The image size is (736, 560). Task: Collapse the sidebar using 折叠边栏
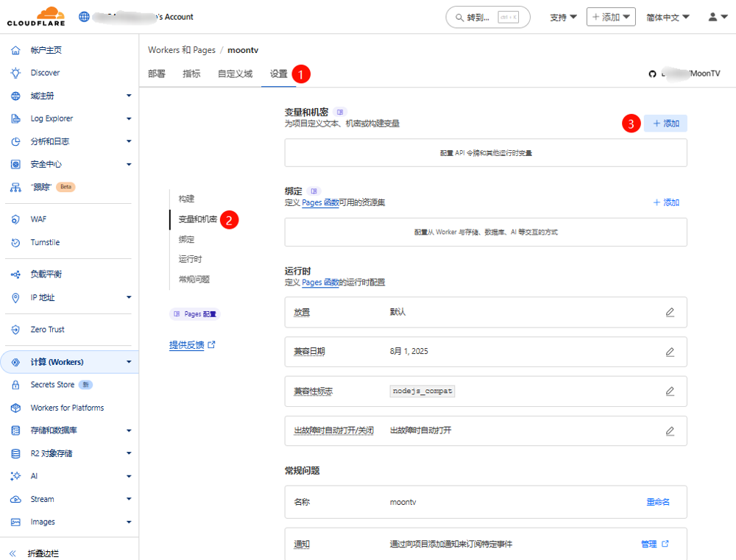pos(43,553)
